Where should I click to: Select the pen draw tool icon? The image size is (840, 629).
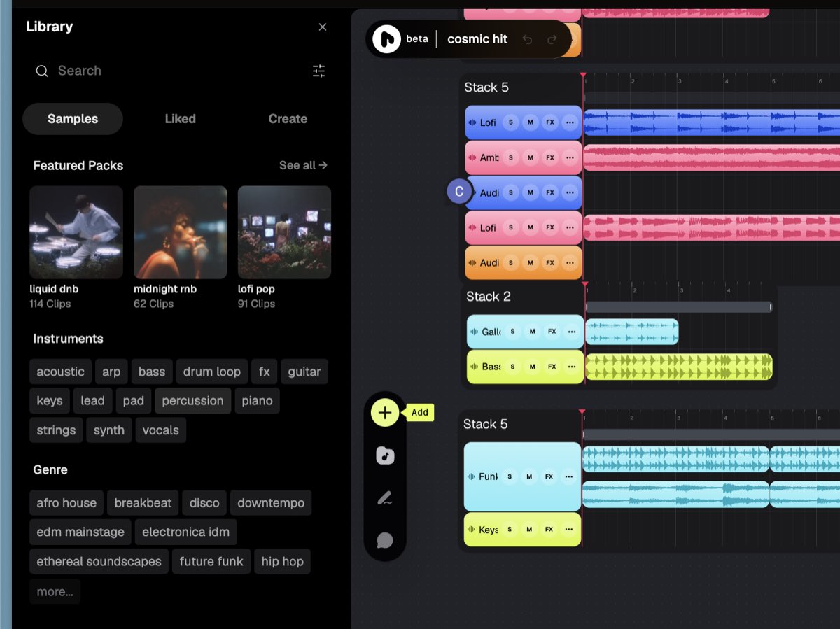(385, 498)
